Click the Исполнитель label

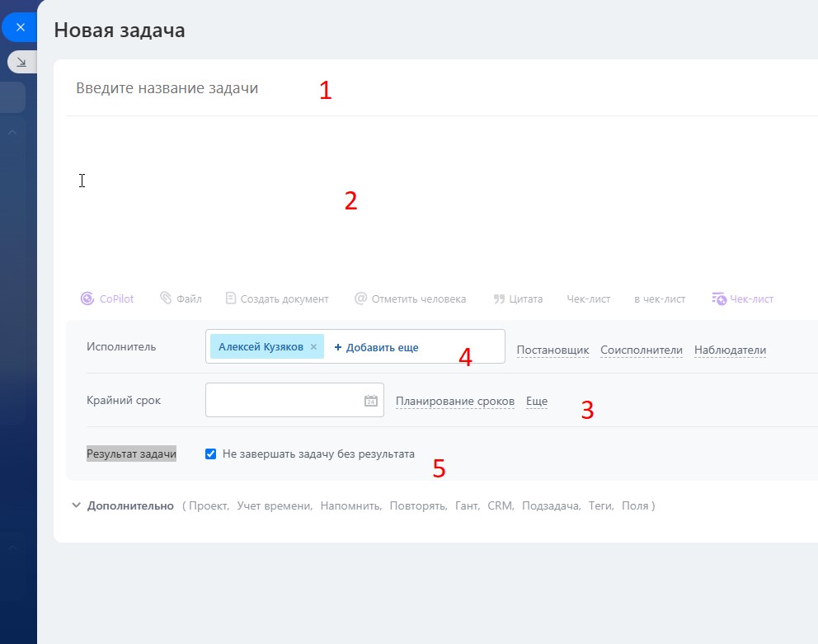121,346
